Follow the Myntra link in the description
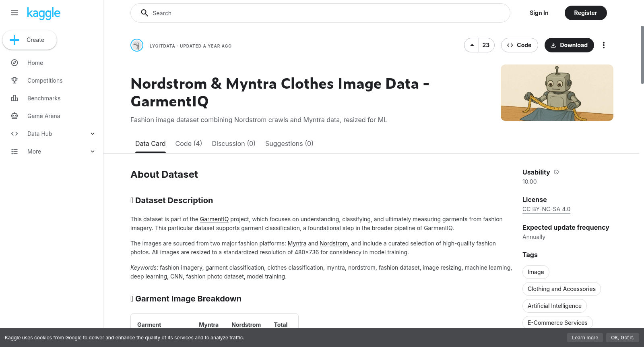This screenshot has height=347, width=644. [297, 243]
